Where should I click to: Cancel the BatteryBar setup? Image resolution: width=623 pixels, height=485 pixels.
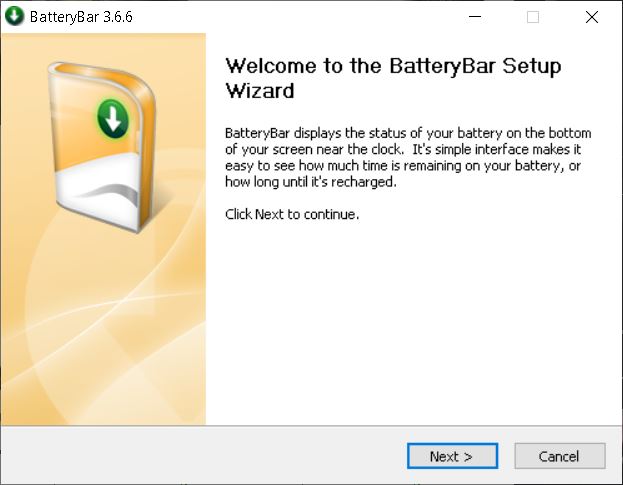click(559, 456)
